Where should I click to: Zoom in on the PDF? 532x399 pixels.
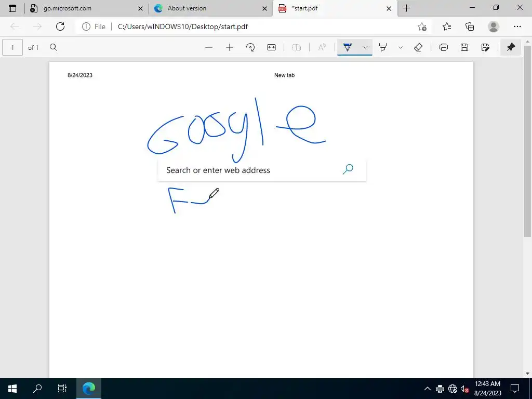(230, 47)
